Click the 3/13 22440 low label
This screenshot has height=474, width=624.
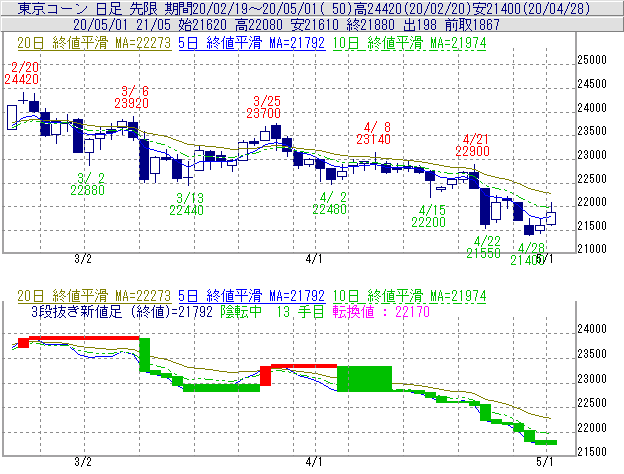click(187, 204)
